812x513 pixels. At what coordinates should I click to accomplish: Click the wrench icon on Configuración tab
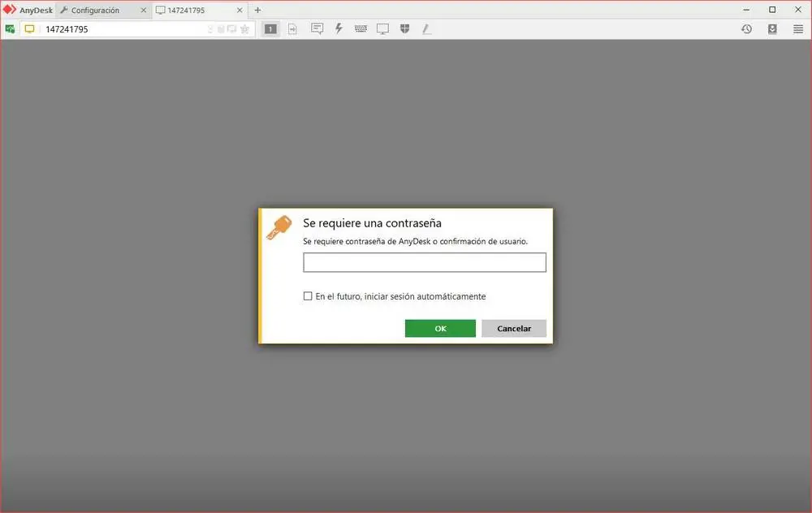coord(64,10)
